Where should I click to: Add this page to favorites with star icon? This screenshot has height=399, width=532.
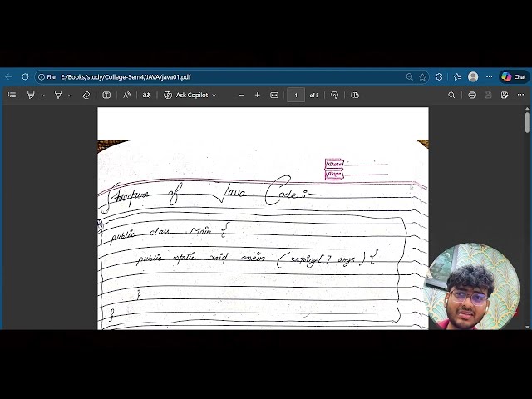[x=422, y=77]
